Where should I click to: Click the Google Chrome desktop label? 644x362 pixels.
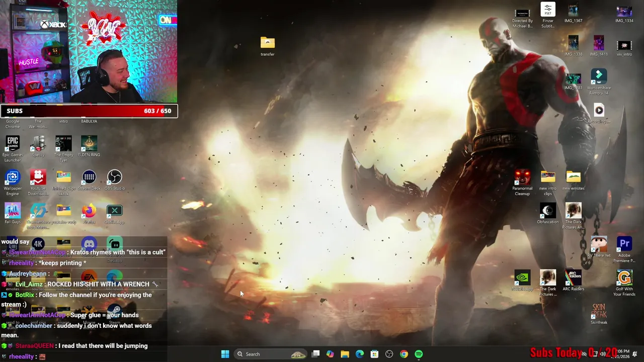(x=13, y=124)
